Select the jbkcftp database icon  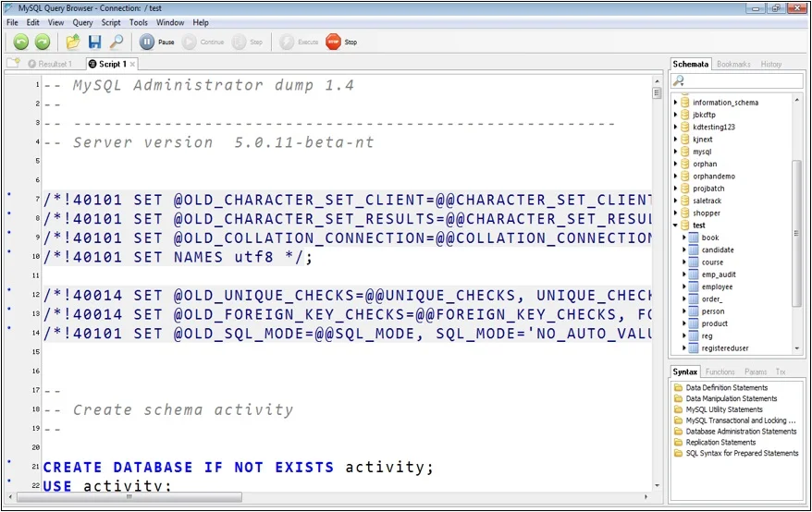[685, 115]
